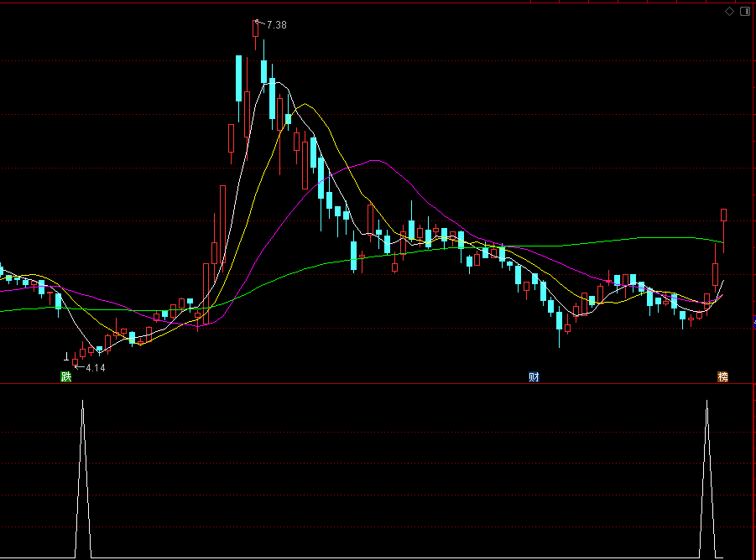Click the 7.38 high price label

click(277, 25)
